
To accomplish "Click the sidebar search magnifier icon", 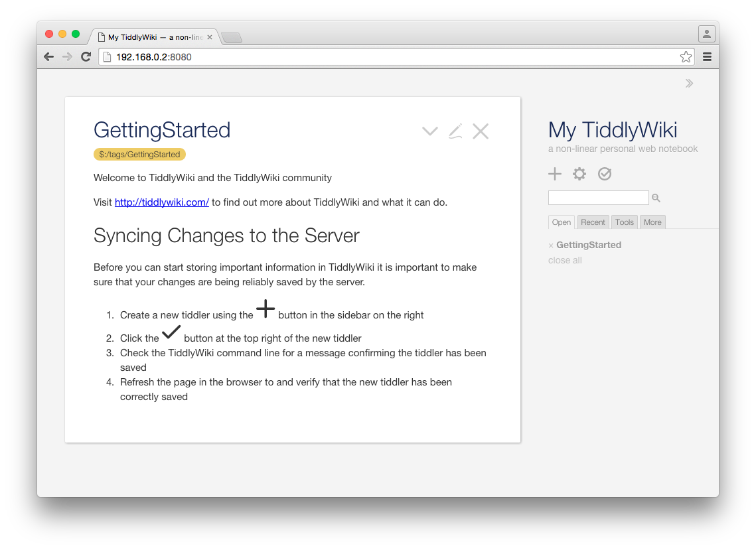I will 656,198.
